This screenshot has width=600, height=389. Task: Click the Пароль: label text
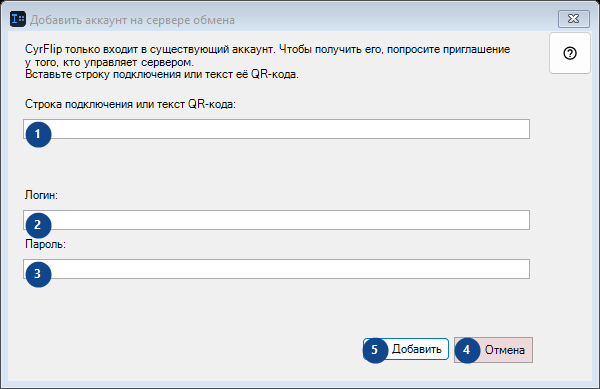(46, 244)
